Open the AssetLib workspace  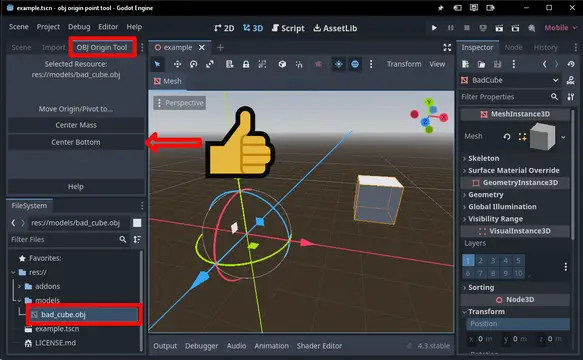coord(335,28)
